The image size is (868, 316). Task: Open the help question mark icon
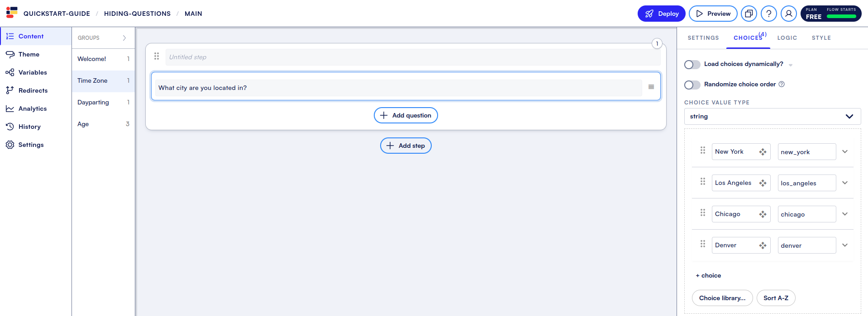(769, 14)
